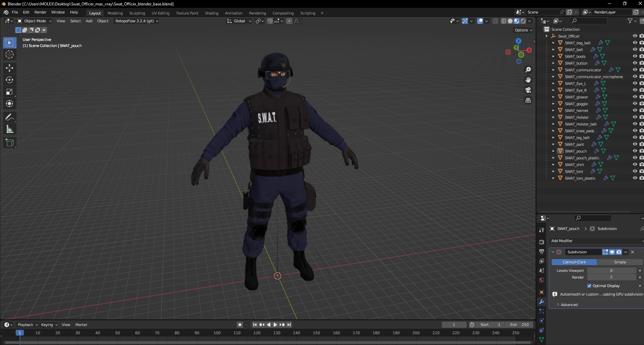This screenshot has height=345, width=644.
Task: Open the Object Mode dropdown
Action: [34, 21]
